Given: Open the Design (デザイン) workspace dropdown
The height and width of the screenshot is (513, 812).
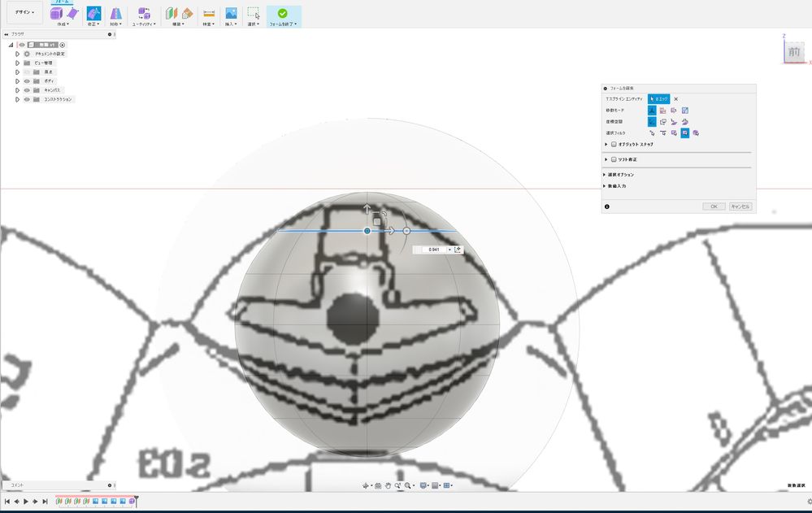Looking at the screenshot, I should (x=24, y=12).
